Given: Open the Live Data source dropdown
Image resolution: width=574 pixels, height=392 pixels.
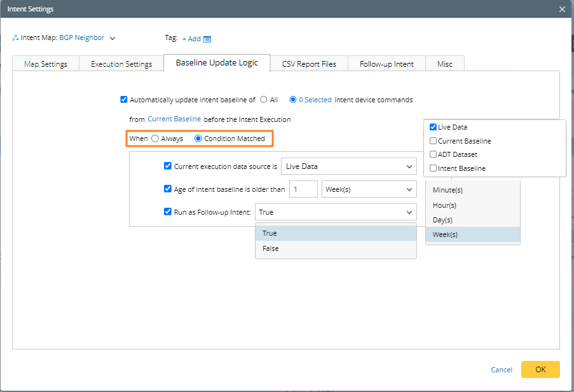Looking at the screenshot, I should pyautogui.click(x=348, y=166).
